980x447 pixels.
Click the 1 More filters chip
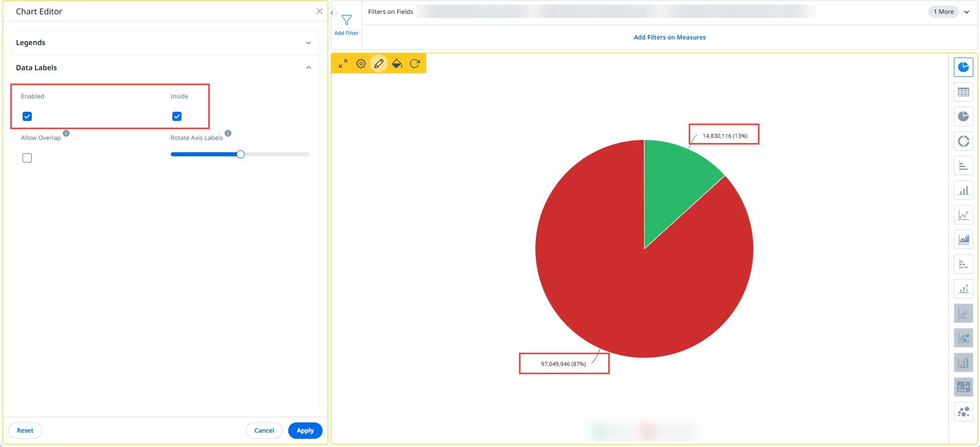pos(944,12)
